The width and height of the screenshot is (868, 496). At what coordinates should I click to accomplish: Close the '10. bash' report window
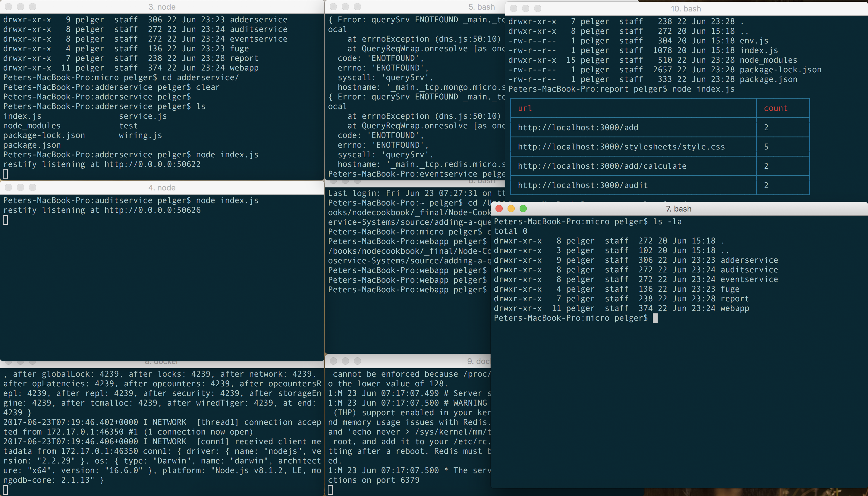click(x=514, y=8)
